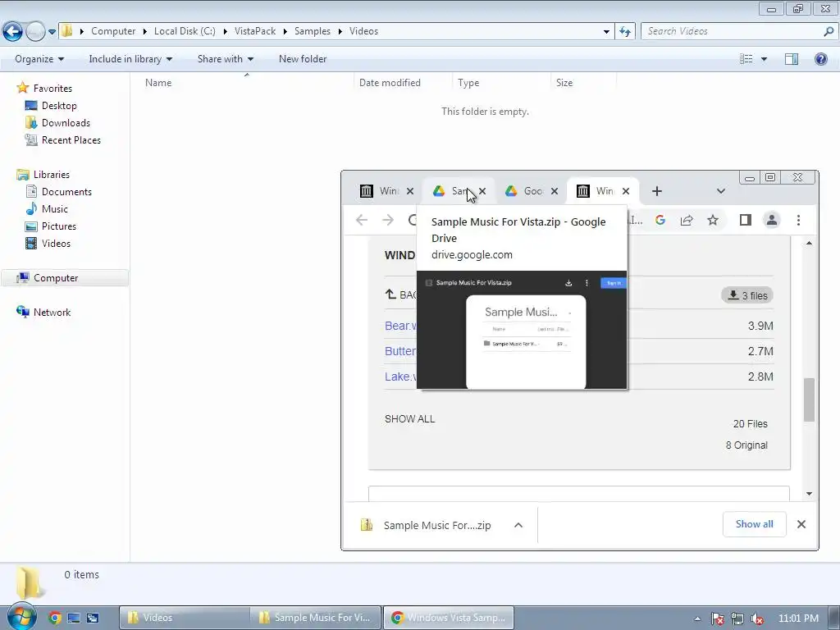Open the Documents library
The image size is (840, 630).
pyautogui.click(x=66, y=192)
